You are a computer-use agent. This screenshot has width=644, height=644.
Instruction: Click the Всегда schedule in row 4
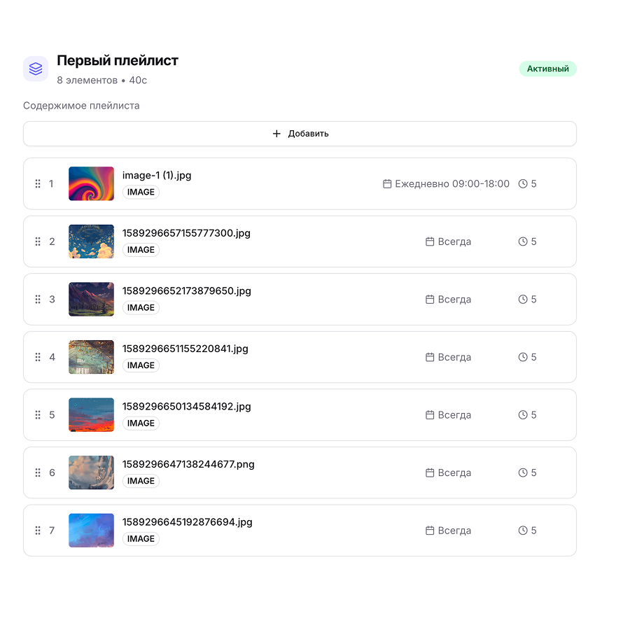454,357
